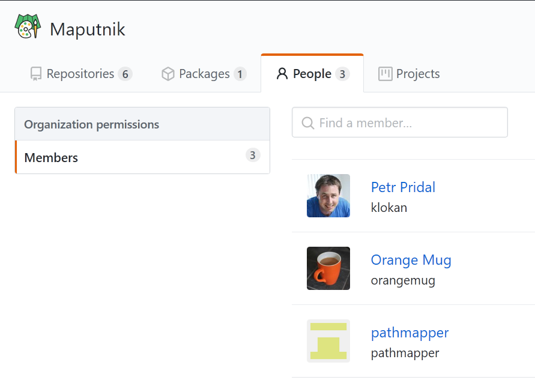The width and height of the screenshot is (535, 392).
Task: Open the pathmapper identicon avatar
Action: coord(328,341)
